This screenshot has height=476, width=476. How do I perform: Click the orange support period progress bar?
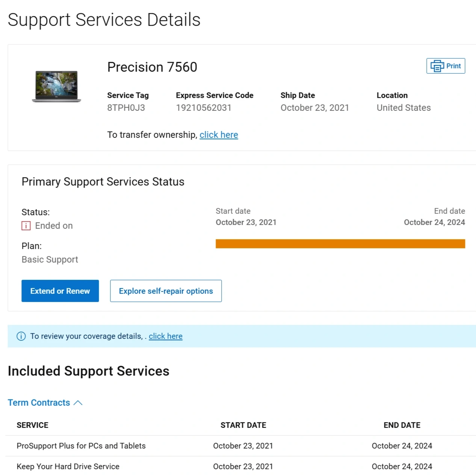340,244
